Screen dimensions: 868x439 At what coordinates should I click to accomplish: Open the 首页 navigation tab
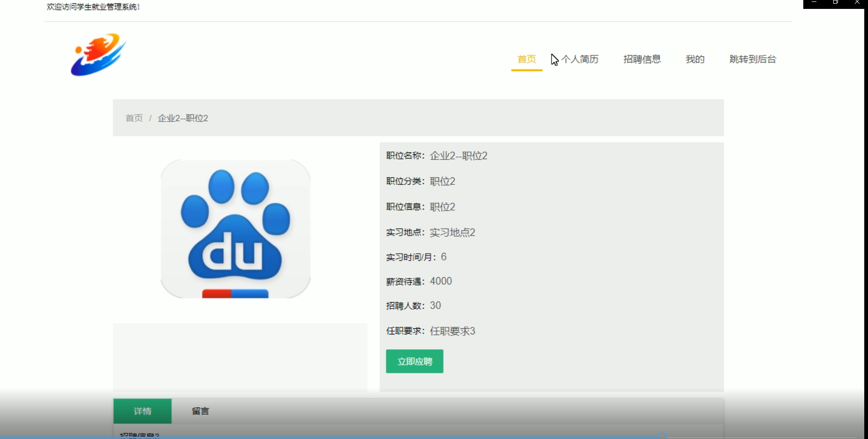(x=527, y=59)
